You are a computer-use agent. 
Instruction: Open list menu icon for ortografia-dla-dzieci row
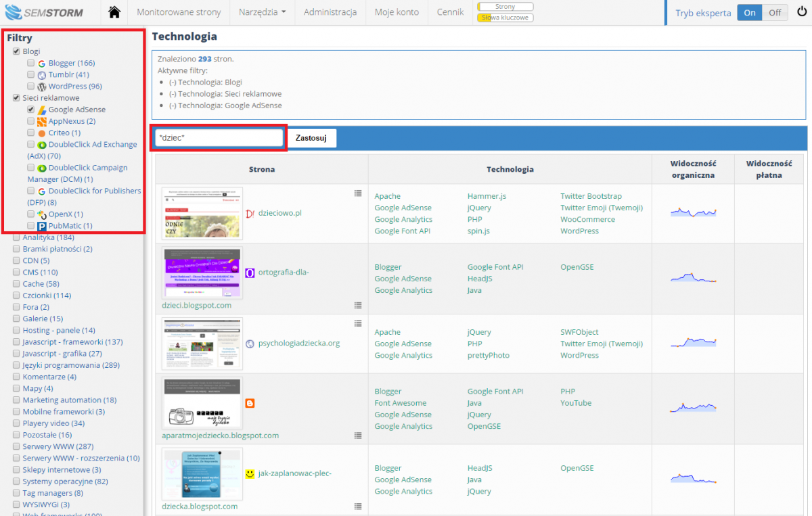[358, 305]
